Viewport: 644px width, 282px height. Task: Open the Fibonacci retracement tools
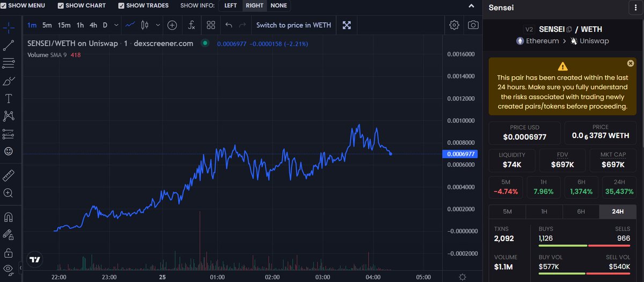[x=9, y=64]
